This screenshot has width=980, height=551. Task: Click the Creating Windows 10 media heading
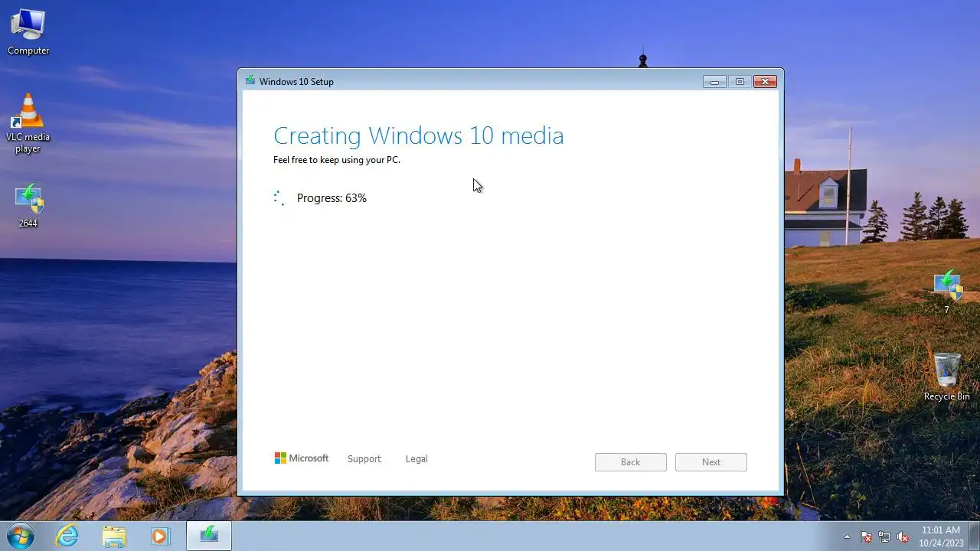419,135
